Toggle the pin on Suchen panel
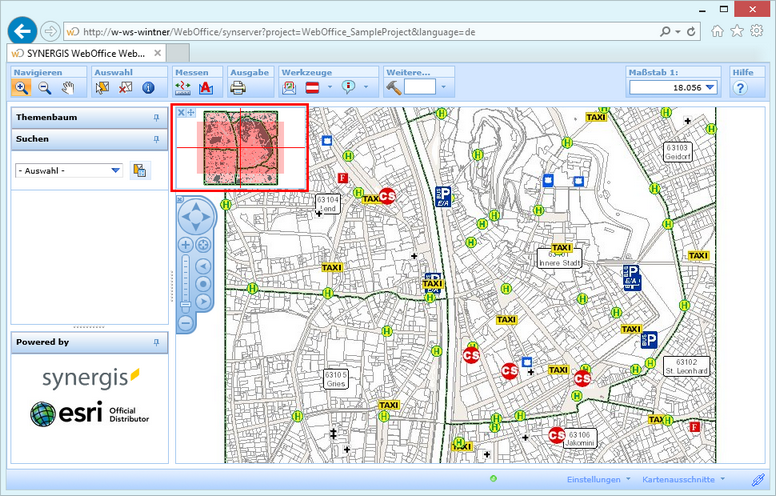 (x=156, y=139)
